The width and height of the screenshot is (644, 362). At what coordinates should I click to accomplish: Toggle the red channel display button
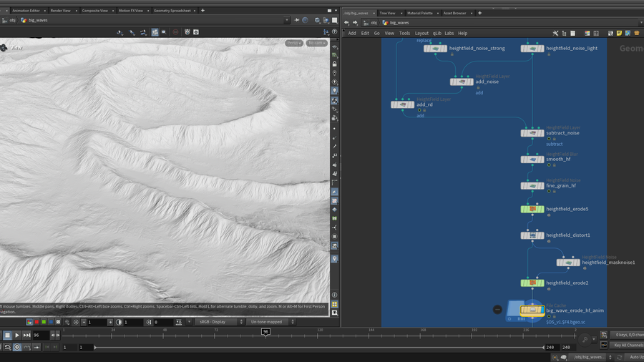click(x=37, y=323)
